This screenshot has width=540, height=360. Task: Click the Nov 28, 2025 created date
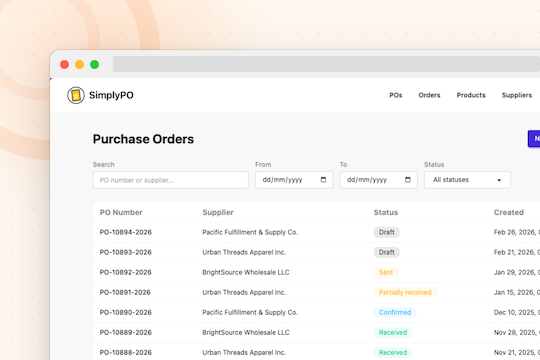517,332
